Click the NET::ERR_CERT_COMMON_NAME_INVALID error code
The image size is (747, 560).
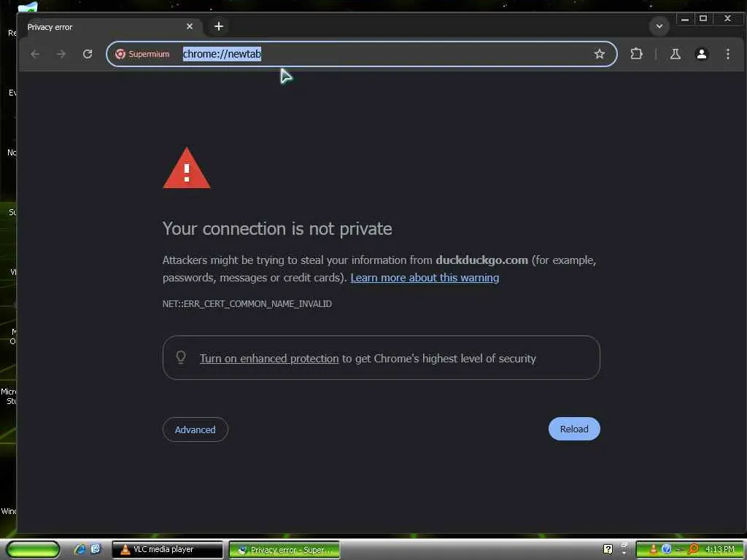247,304
